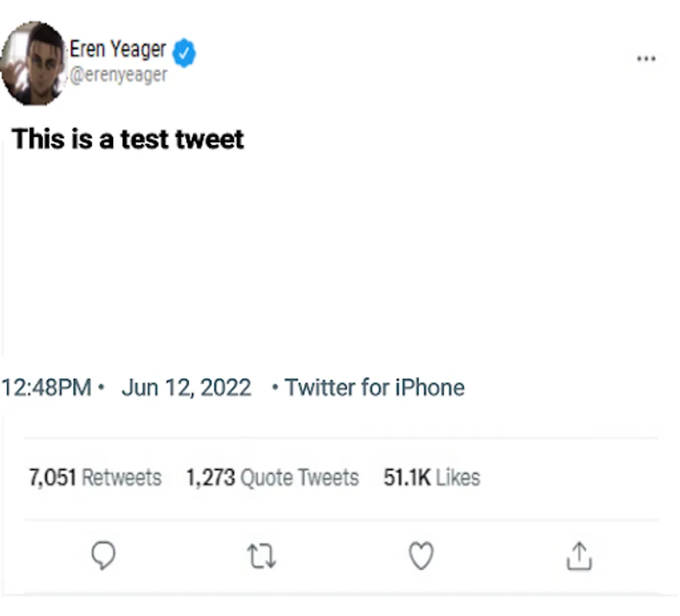Retweet this tweet using the arrows icon
Screen dimensions: 680x616
pyautogui.click(x=262, y=556)
